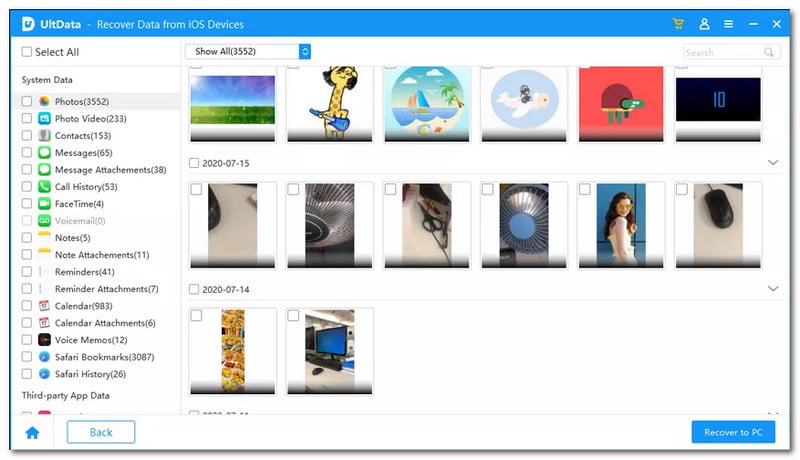Screen dimensions: 800x460
Task: Click the Note Attachments icon
Action: 44,254
